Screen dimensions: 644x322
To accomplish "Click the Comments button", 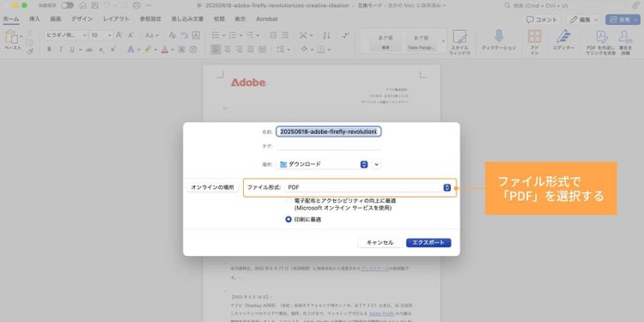I will coord(542,19).
